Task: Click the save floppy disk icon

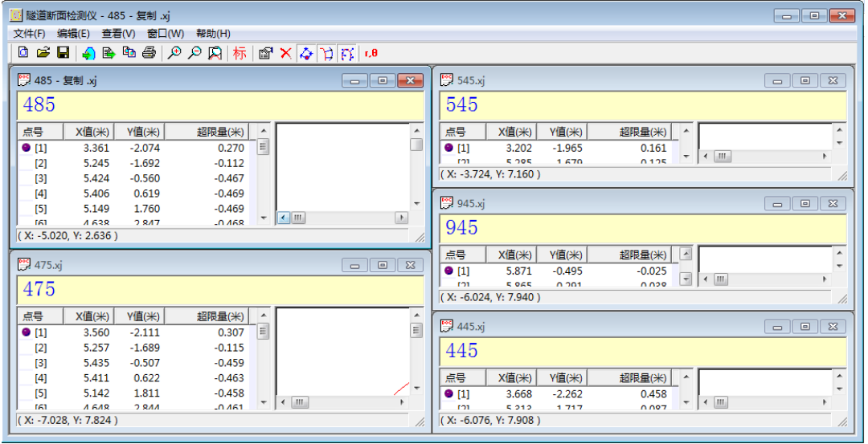Action: [62, 53]
